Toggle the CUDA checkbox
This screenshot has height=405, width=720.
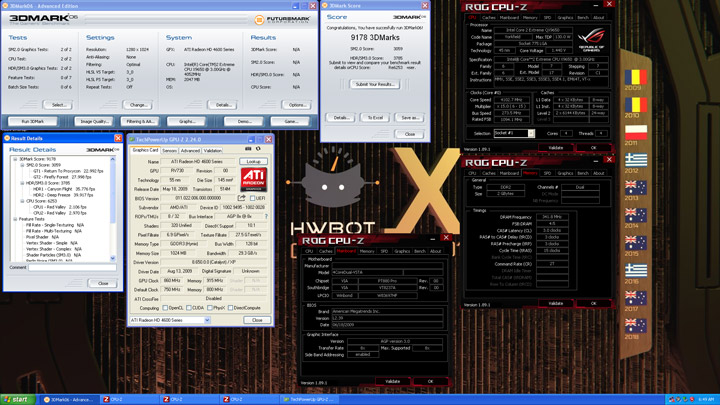pyautogui.click(x=188, y=308)
